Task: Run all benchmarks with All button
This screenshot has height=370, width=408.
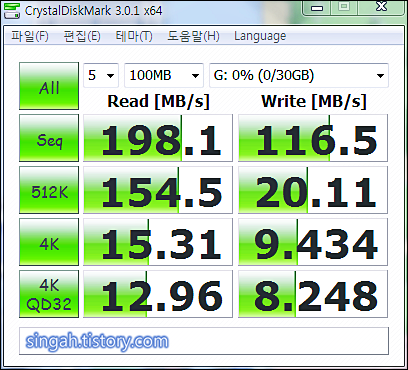Action: pos(49,86)
